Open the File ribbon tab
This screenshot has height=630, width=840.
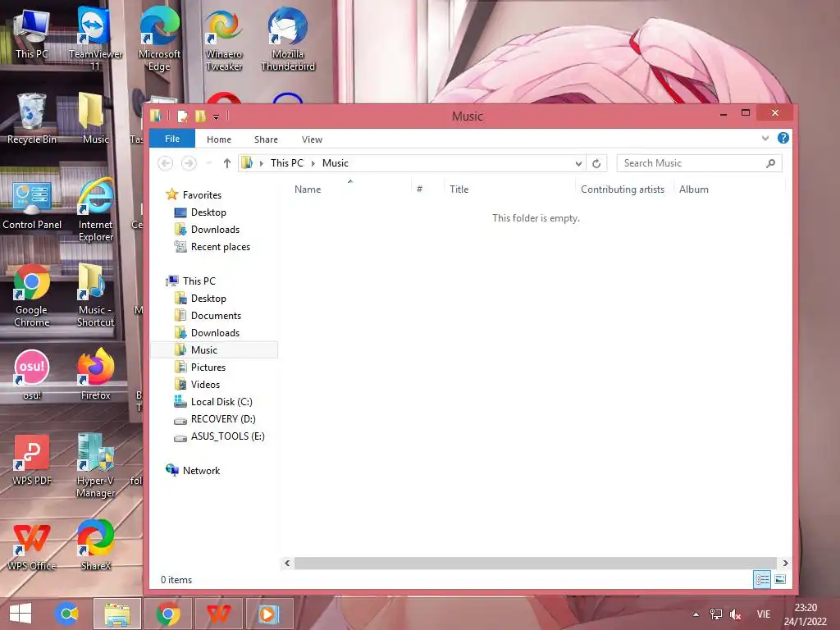pyautogui.click(x=172, y=139)
